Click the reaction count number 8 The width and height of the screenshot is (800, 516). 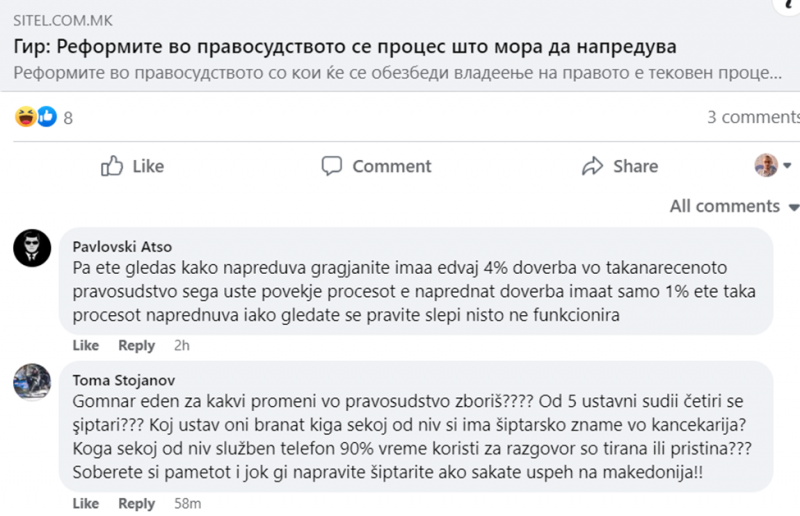point(68,118)
